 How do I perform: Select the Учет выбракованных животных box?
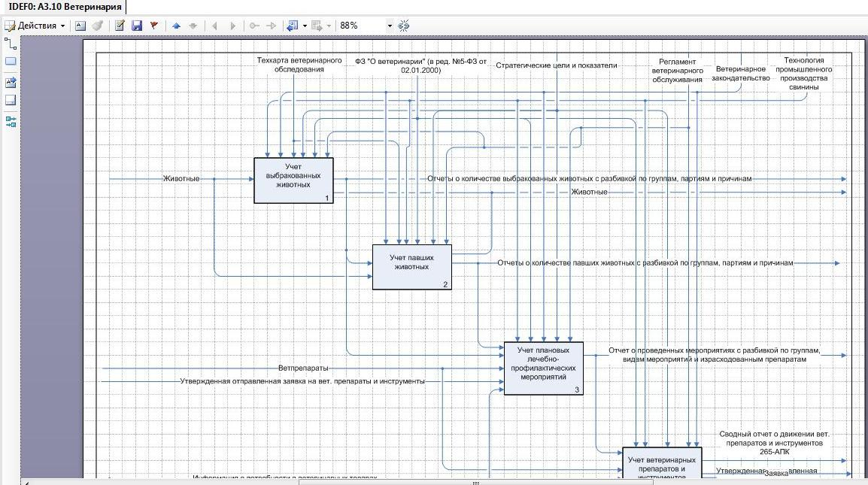pos(293,180)
